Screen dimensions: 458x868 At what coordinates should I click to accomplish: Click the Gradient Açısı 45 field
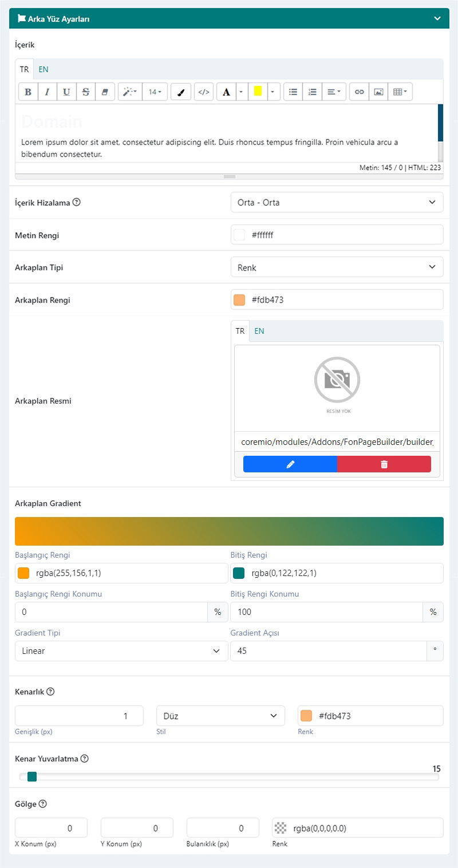328,651
